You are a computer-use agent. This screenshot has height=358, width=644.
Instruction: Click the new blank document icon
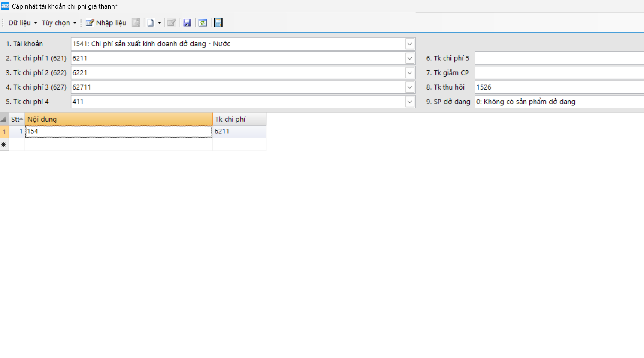coord(151,23)
